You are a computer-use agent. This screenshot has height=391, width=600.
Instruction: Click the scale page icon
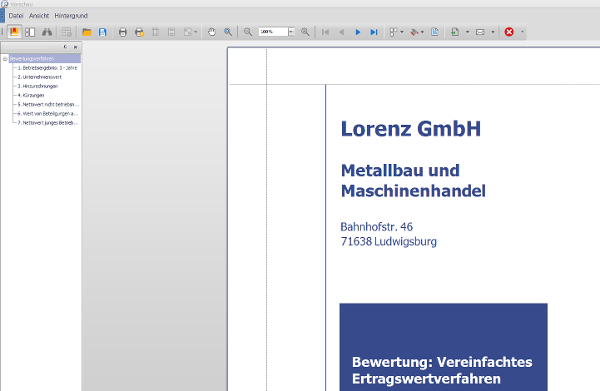point(188,32)
